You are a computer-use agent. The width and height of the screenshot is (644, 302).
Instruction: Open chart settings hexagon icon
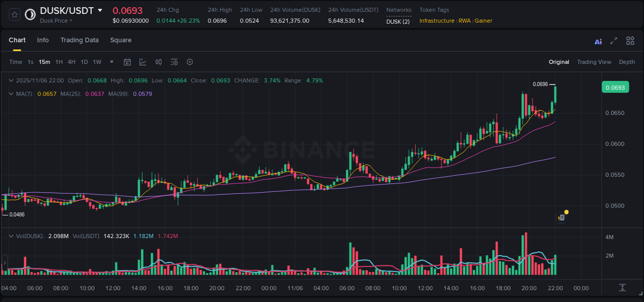[190, 62]
